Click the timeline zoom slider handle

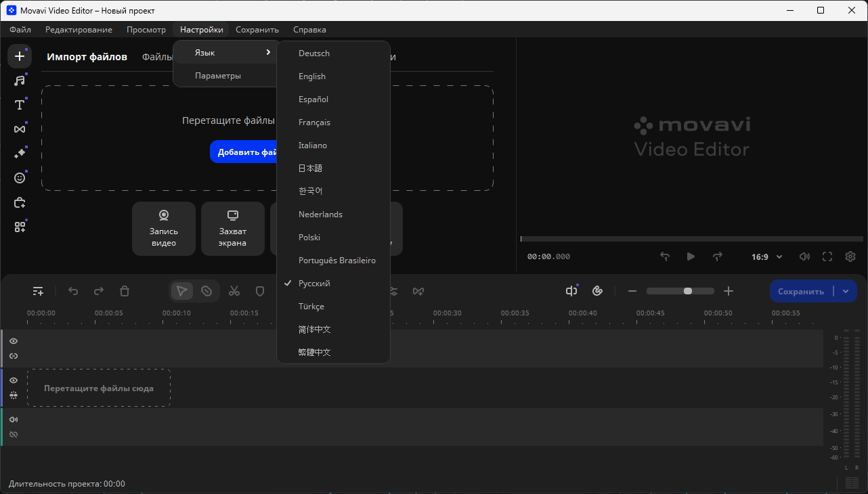tap(688, 291)
